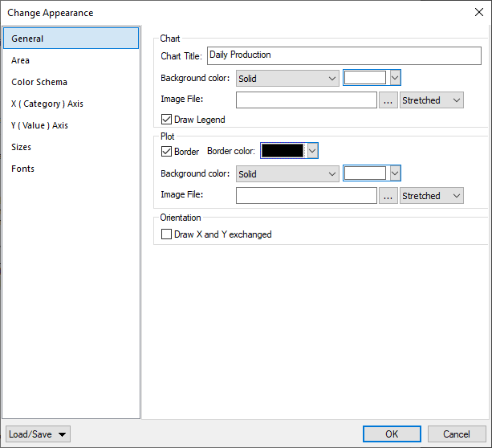Disable the Plot Border checkbox
Screen dimensions: 492x448
tap(167, 151)
